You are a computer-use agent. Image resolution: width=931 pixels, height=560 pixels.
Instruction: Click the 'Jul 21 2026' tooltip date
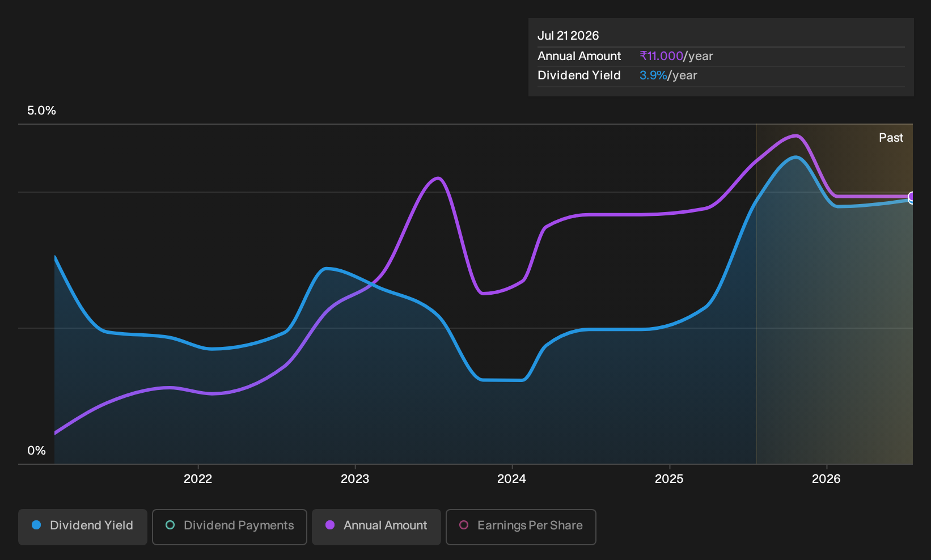568,36
